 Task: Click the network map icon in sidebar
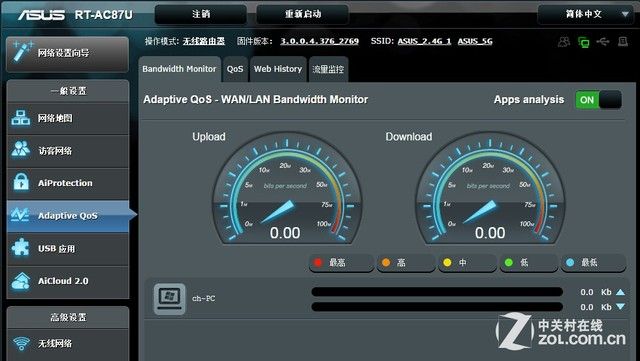coord(20,118)
